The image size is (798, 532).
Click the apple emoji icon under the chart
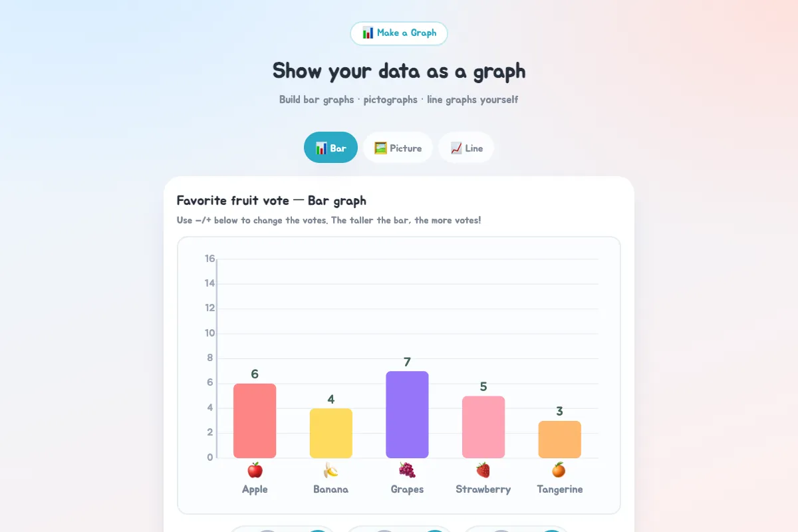255,470
